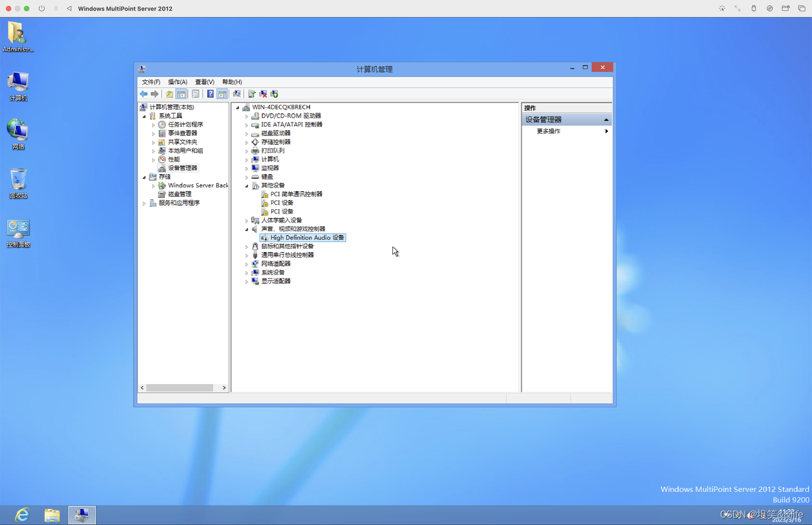Select 计算机管理(本地) root node
The width and height of the screenshot is (812, 525).
tap(171, 107)
